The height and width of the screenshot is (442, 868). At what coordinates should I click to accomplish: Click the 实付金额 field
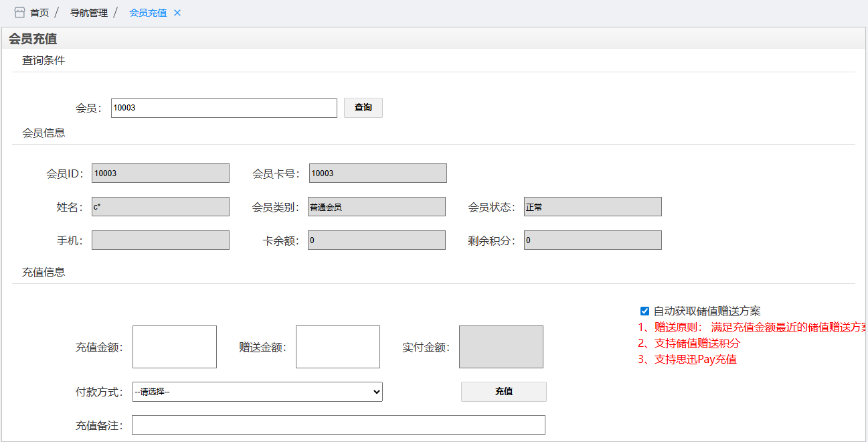501,347
